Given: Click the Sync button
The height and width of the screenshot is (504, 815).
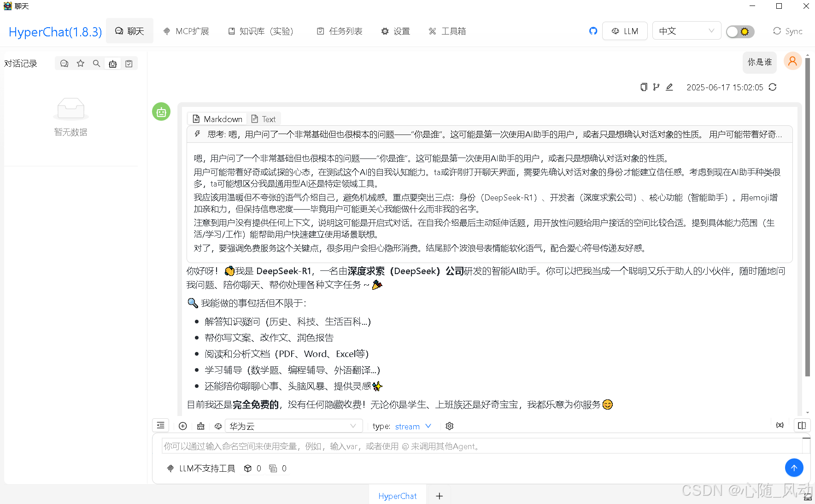Looking at the screenshot, I should [787, 31].
